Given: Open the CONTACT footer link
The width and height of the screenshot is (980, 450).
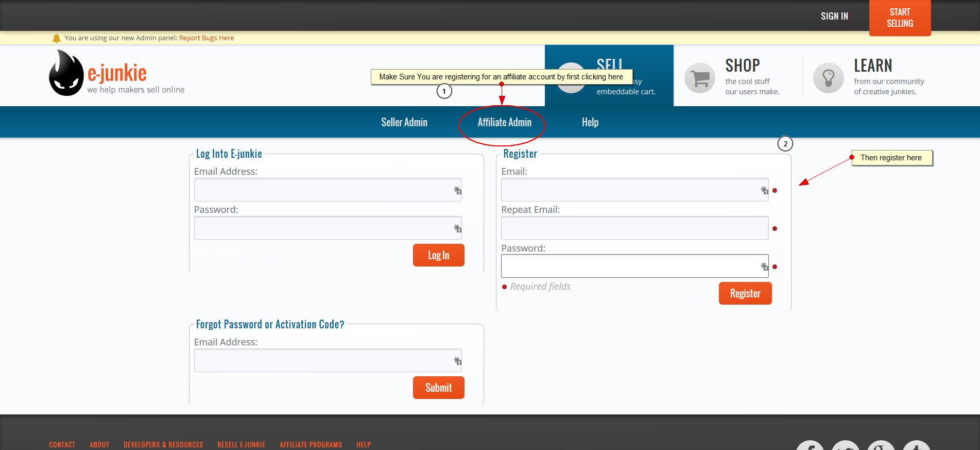Looking at the screenshot, I should pyautogui.click(x=62, y=444).
